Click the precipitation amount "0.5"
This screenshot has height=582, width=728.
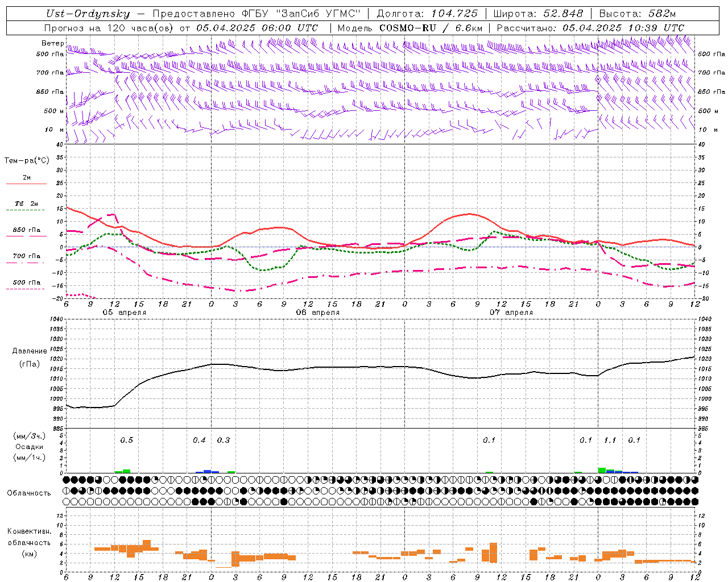pyautogui.click(x=127, y=440)
